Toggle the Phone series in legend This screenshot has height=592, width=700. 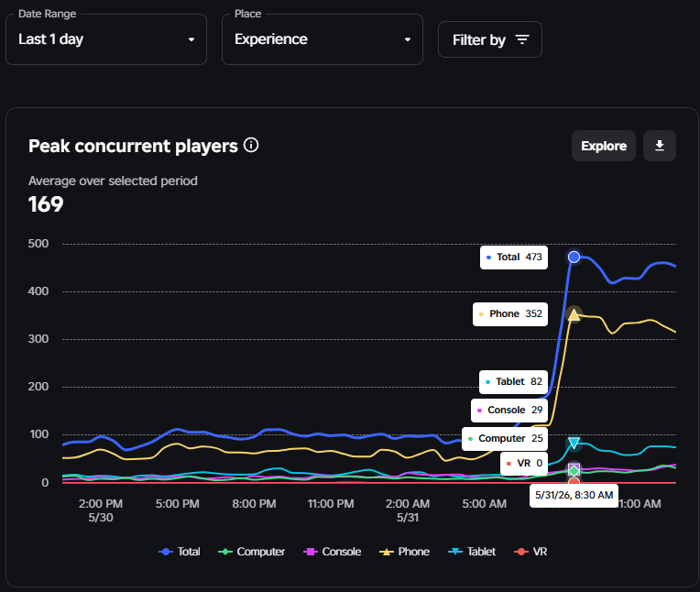404,552
